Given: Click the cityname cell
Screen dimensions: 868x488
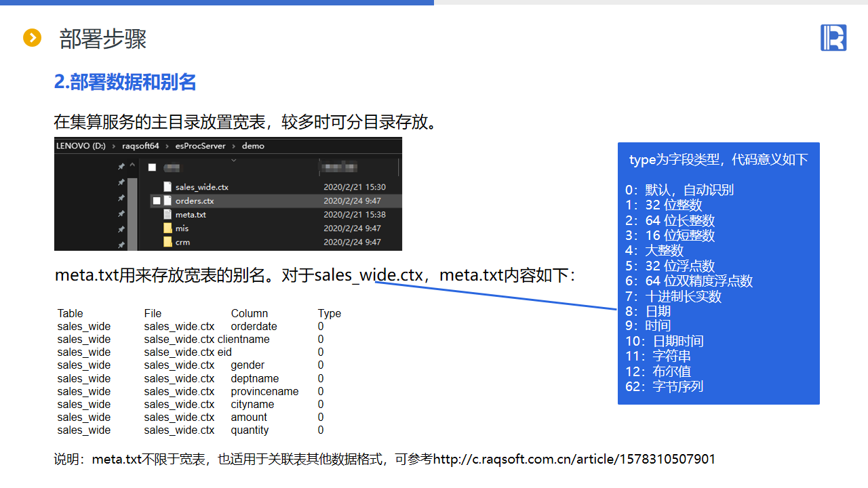Looking at the screenshot, I should pos(253,404).
